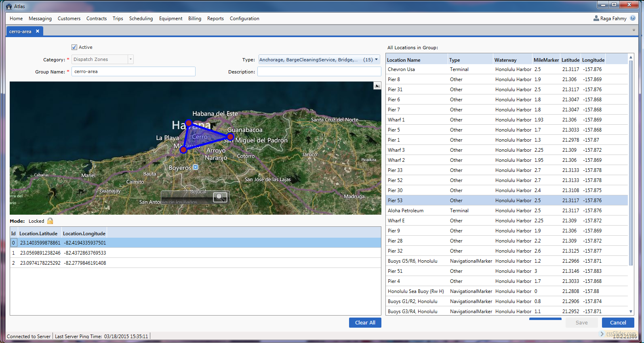Open the Contracts menu

(x=97, y=19)
